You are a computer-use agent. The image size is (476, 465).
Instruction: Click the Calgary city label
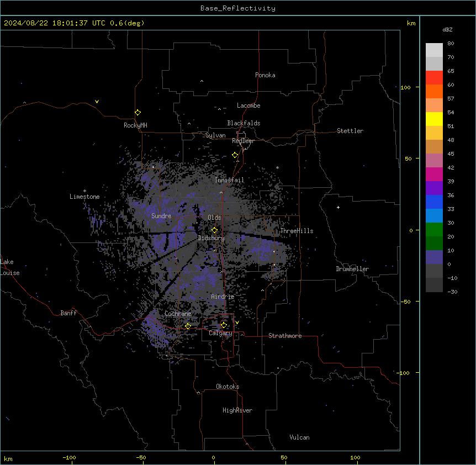point(220,333)
